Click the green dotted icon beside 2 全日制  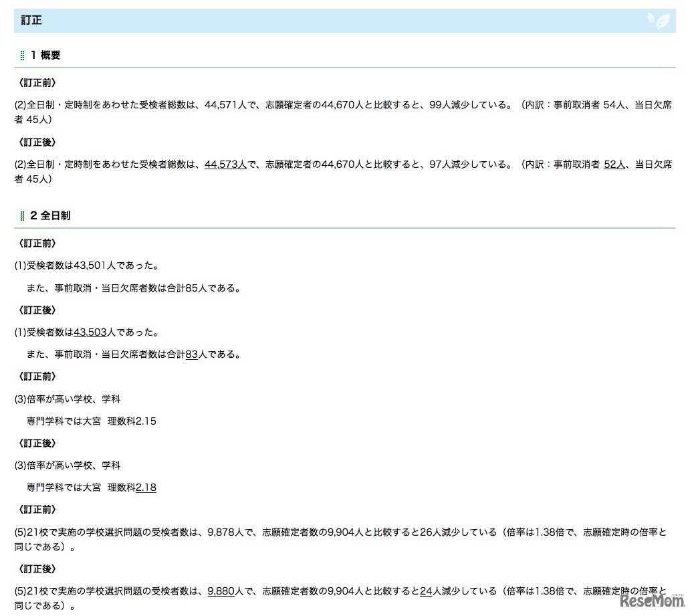click(22, 215)
